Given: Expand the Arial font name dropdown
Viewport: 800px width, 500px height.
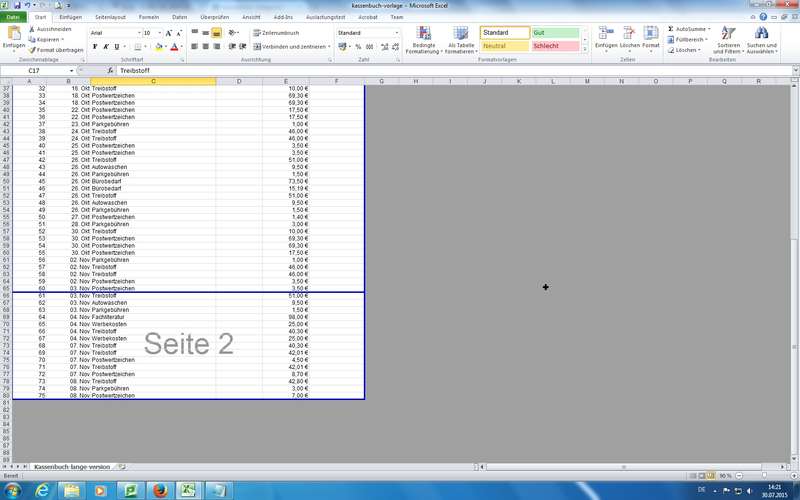Looking at the screenshot, I should tap(137, 33).
